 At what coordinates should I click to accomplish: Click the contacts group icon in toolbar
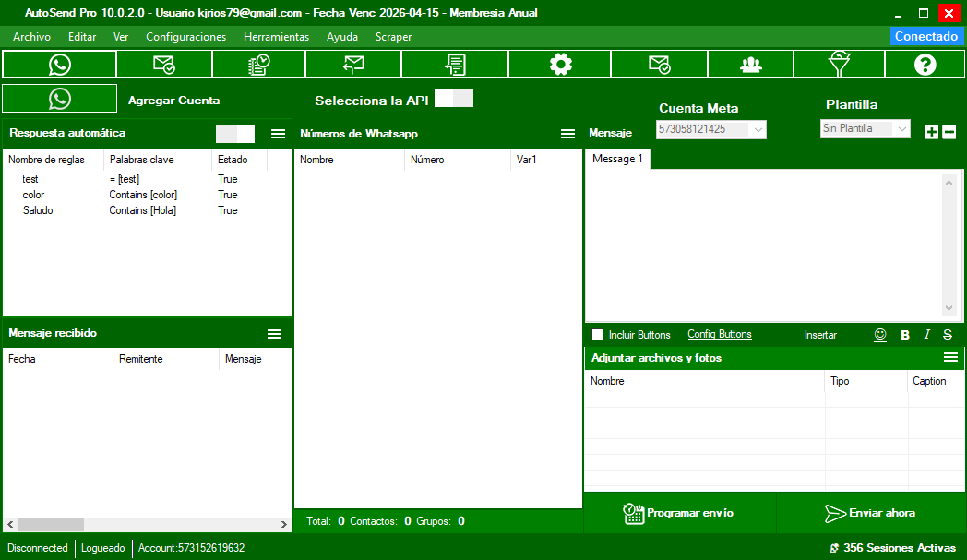(750, 65)
